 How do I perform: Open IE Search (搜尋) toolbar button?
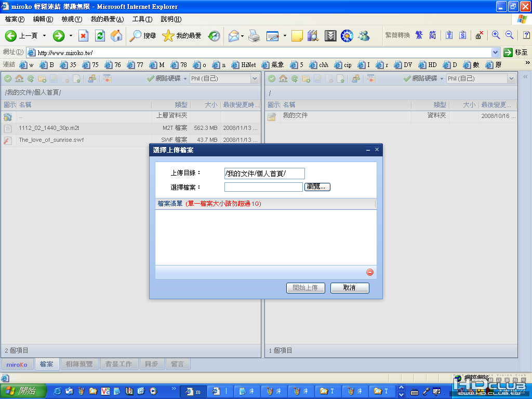point(143,36)
